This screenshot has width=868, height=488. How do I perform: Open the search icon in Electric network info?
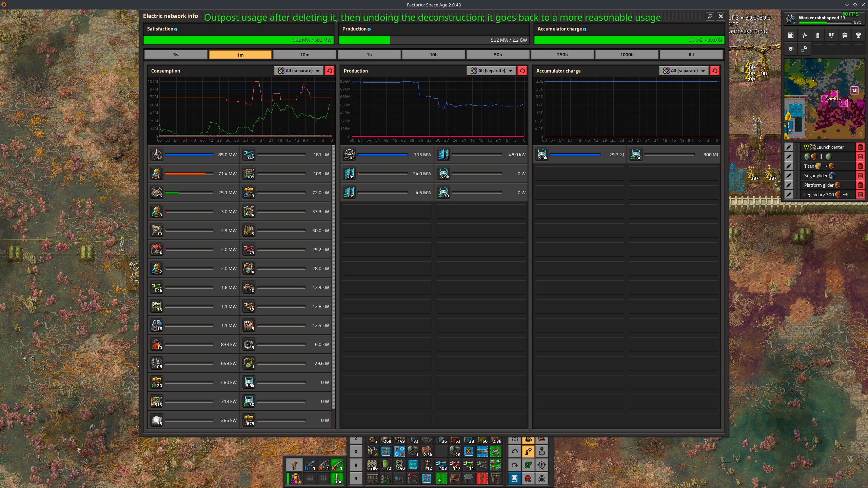tap(710, 16)
